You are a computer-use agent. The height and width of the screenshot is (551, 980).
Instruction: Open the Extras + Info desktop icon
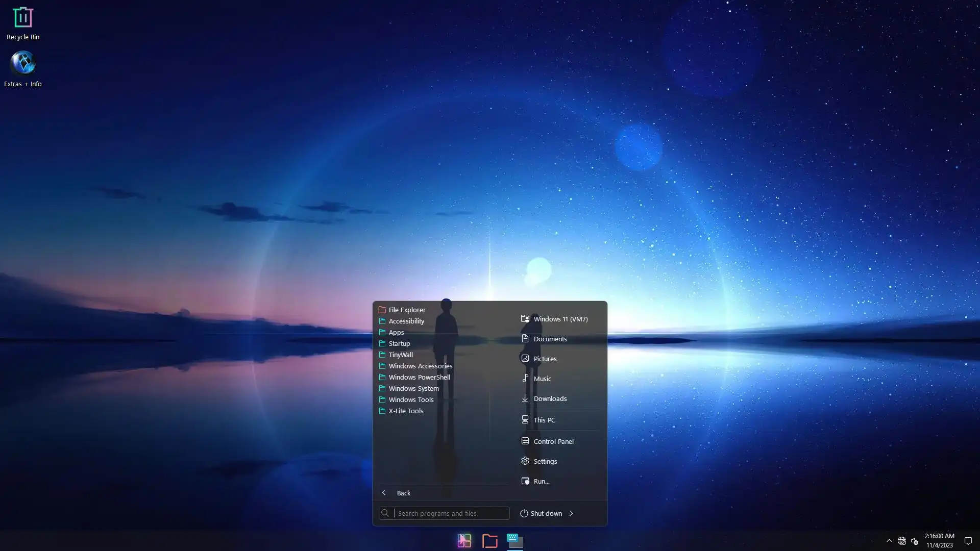[x=22, y=69]
